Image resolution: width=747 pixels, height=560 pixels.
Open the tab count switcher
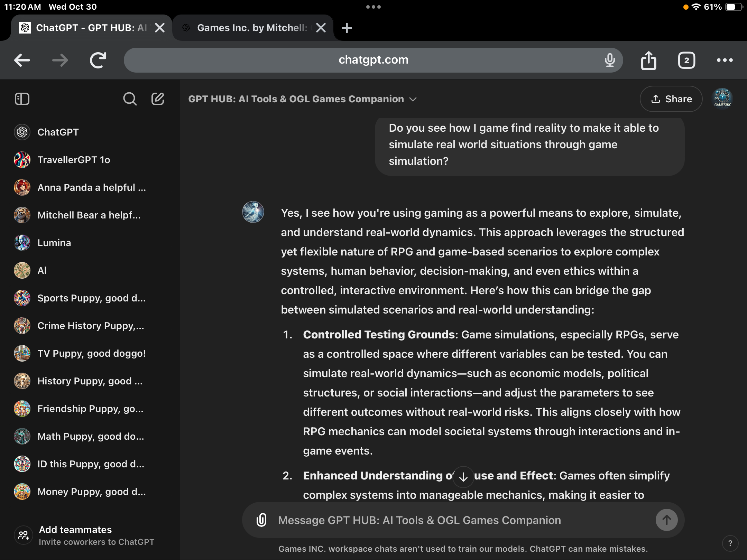[x=686, y=60]
